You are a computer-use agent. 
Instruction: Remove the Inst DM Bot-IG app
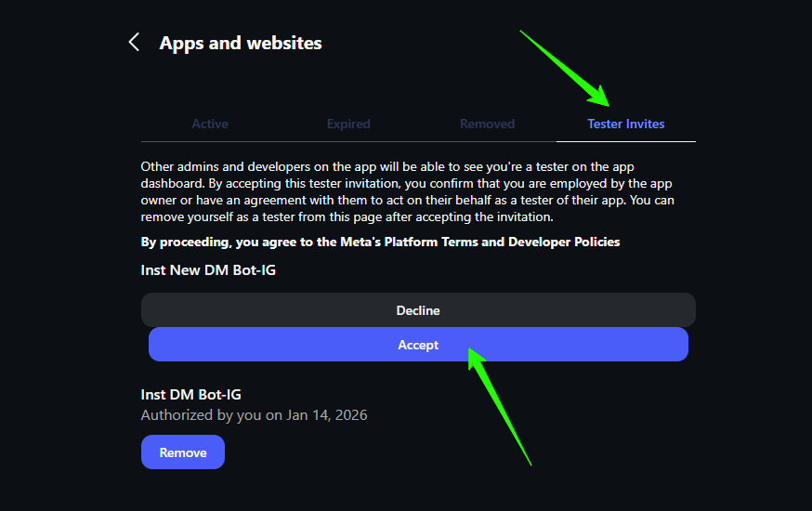click(x=183, y=452)
